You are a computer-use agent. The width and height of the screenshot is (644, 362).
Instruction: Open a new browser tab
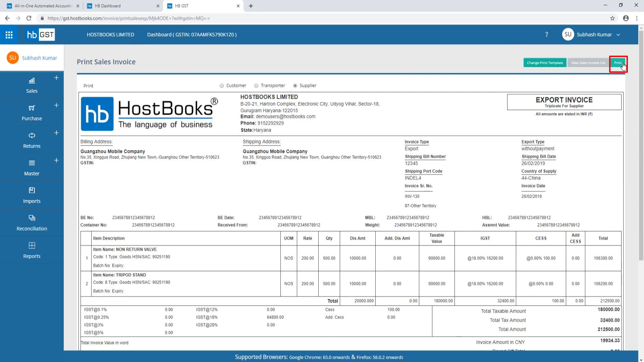[251, 6]
